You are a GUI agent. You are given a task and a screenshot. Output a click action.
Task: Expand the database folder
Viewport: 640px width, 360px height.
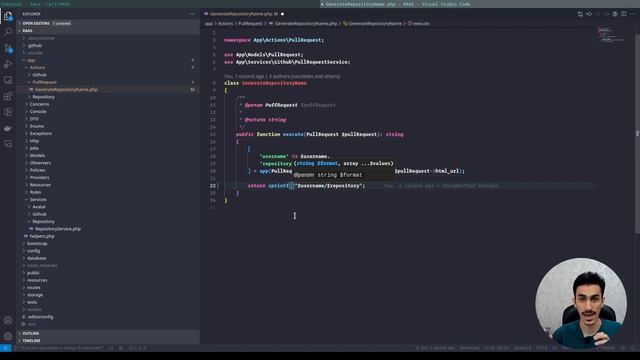[36, 258]
